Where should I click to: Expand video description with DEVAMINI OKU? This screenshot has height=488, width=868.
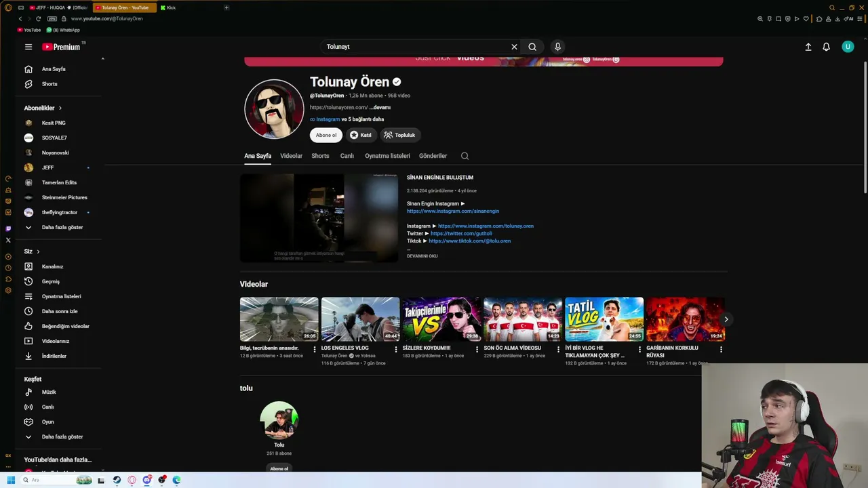[x=422, y=256]
